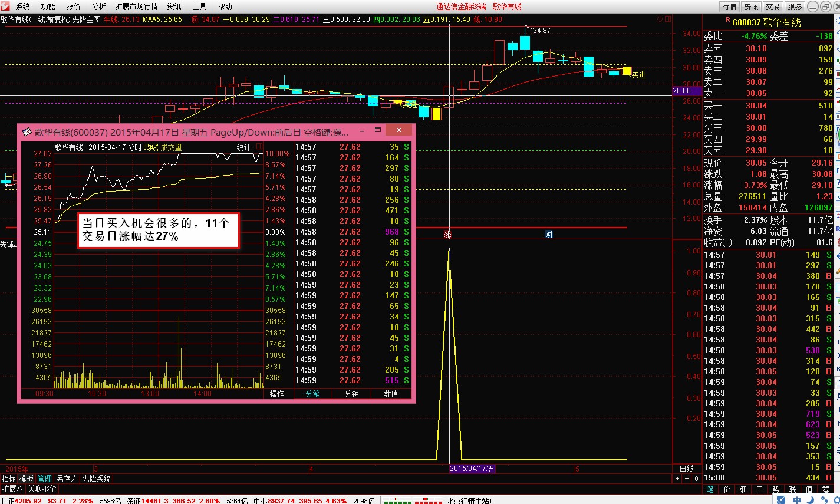The height and width of the screenshot is (504, 840).
Task: Select the 筹 tab in quote panel
Action: click(826, 489)
